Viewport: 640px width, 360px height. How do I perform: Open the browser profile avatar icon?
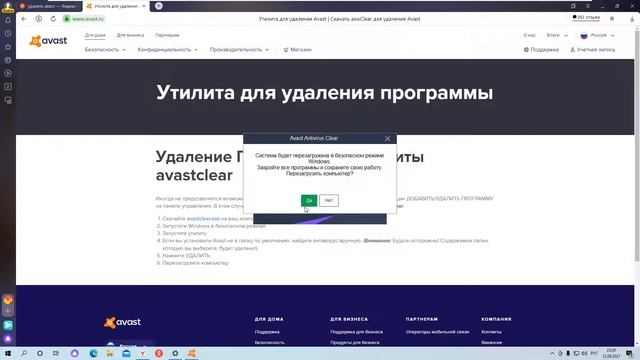click(x=8, y=6)
